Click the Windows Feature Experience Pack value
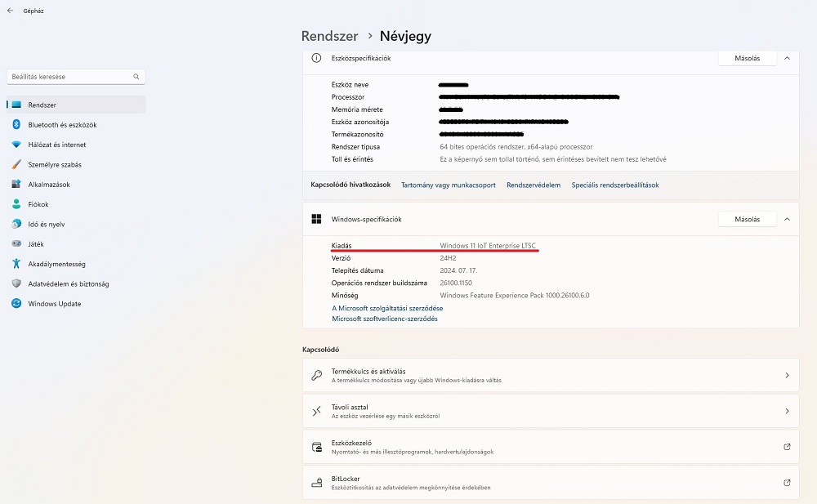817x504 pixels. [515, 296]
